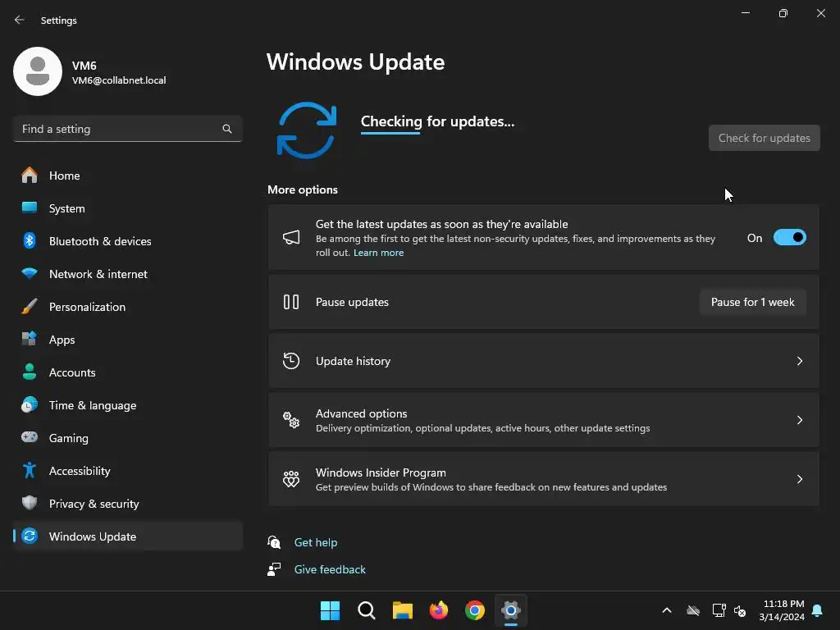The width and height of the screenshot is (840, 630).
Task: Switch to Personalization settings
Action: pyautogui.click(x=127, y=307)
